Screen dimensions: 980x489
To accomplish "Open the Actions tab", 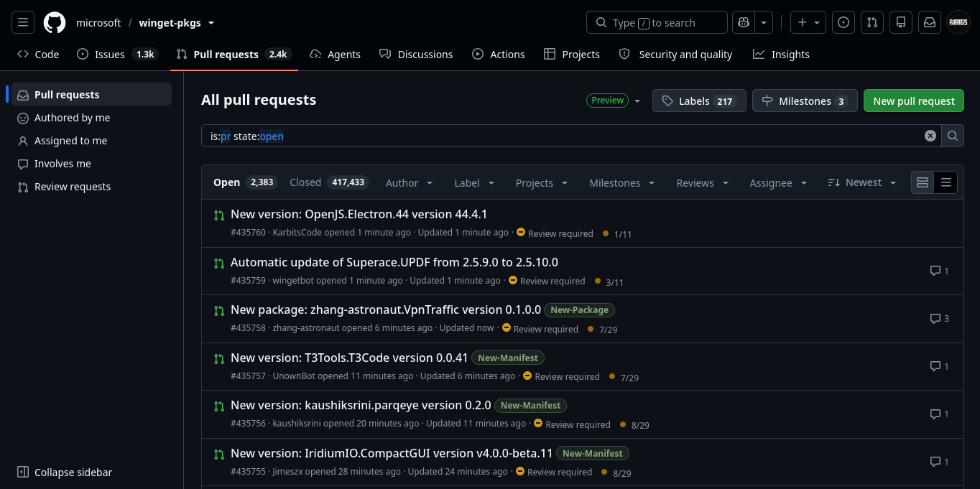I will click(499, 55).
